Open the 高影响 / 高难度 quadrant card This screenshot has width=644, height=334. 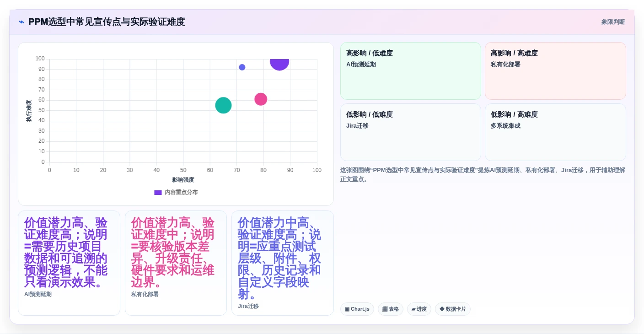coord(555,71)
